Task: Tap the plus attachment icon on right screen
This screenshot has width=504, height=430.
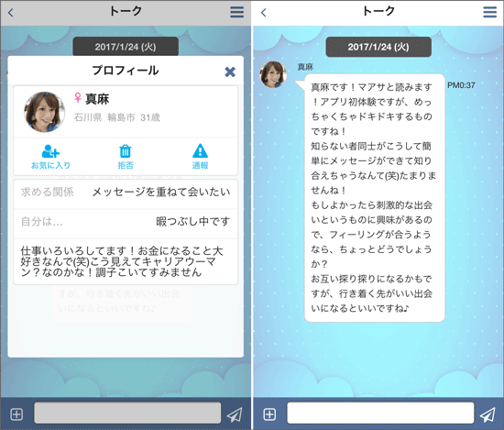Action: point(269,414)
